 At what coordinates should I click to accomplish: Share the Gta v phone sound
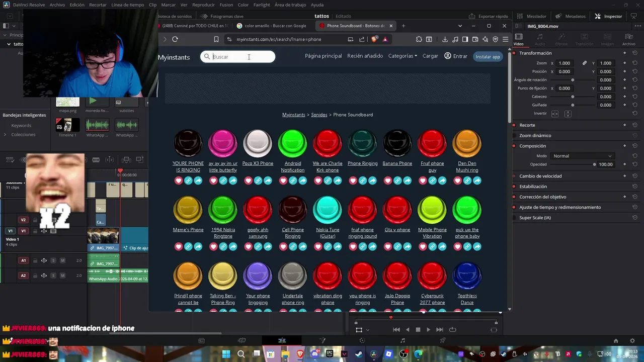(407, 246)
